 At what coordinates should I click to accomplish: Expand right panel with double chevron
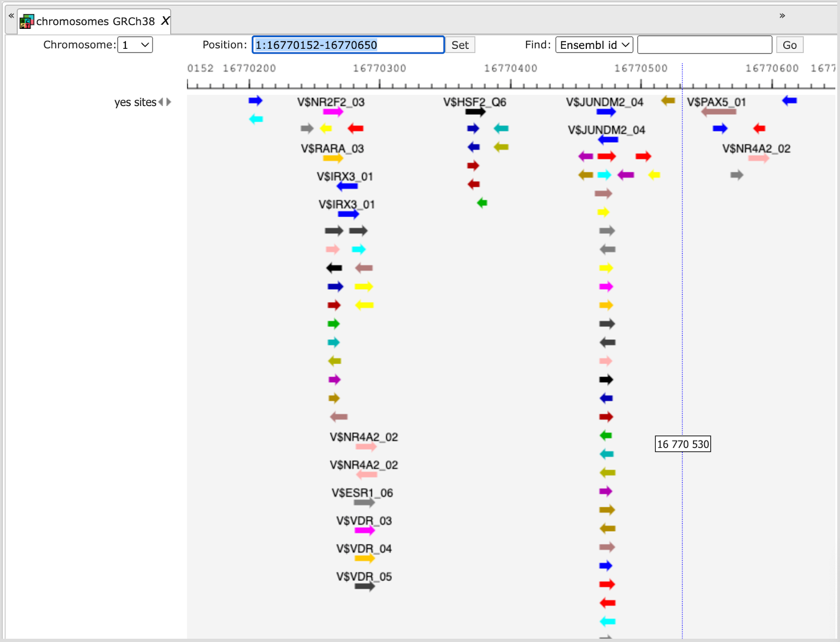[782, 16]
